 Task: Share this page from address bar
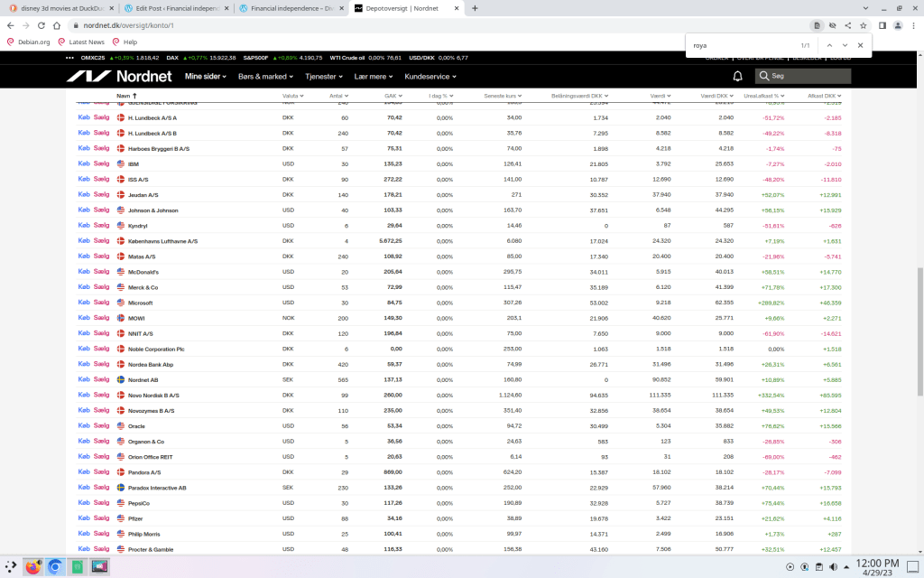[847, 25]
